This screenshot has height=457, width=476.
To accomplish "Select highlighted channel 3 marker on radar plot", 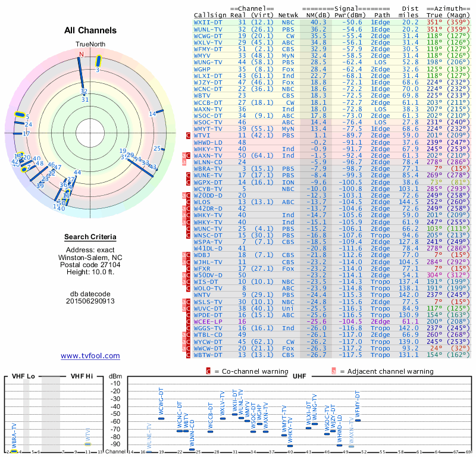I will click(99, 60).
